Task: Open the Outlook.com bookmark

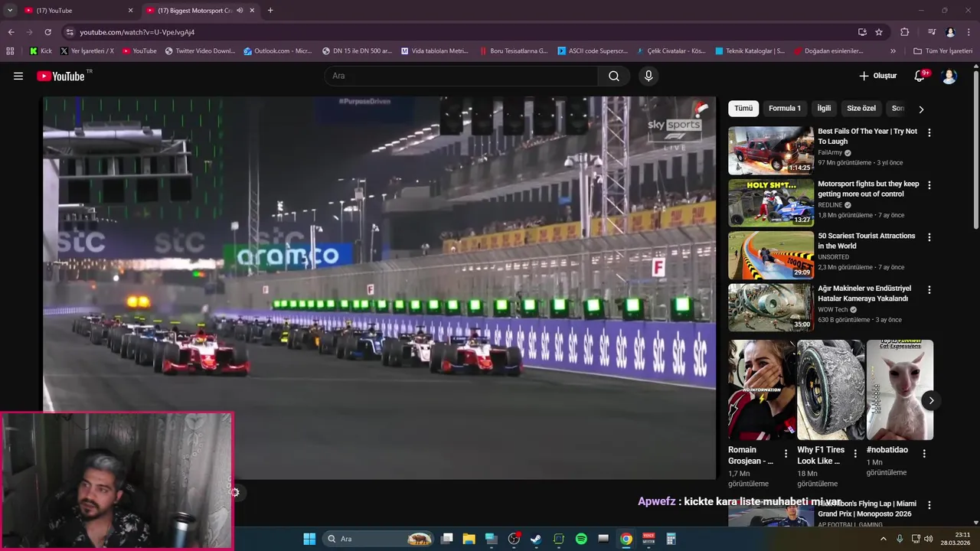Action: [277, 51]
